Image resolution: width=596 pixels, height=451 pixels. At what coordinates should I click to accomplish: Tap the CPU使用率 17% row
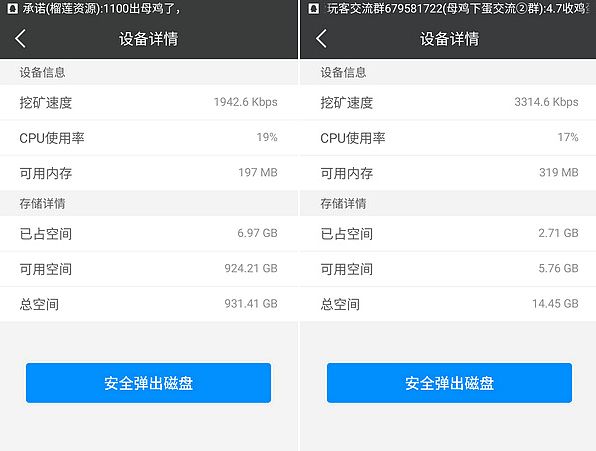point(448,138)
